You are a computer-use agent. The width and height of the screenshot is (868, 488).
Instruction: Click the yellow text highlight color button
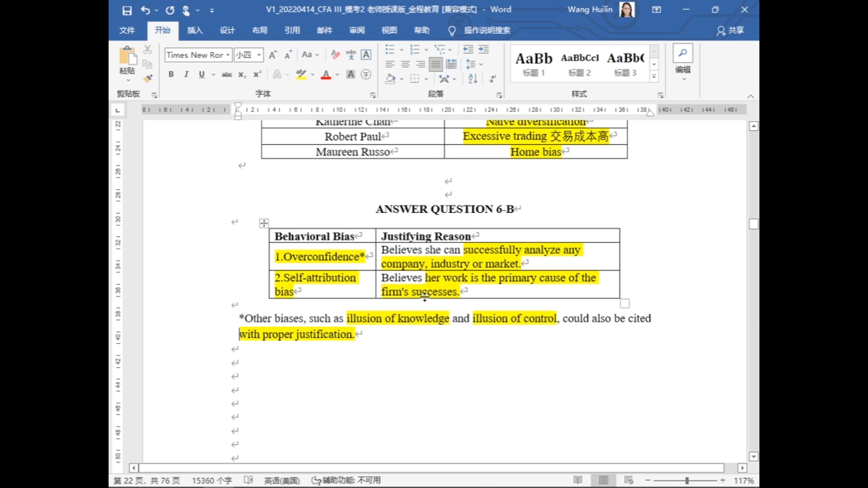pyautogui.click(x=301, y=75)
